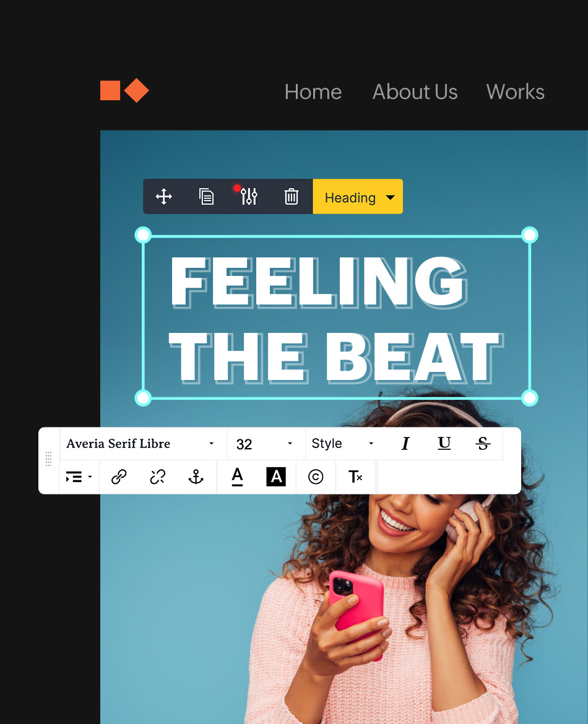The height and width of the screenshot is (724, 588).
Task: Delete element with trash icon
Action: tap(291, 197)
